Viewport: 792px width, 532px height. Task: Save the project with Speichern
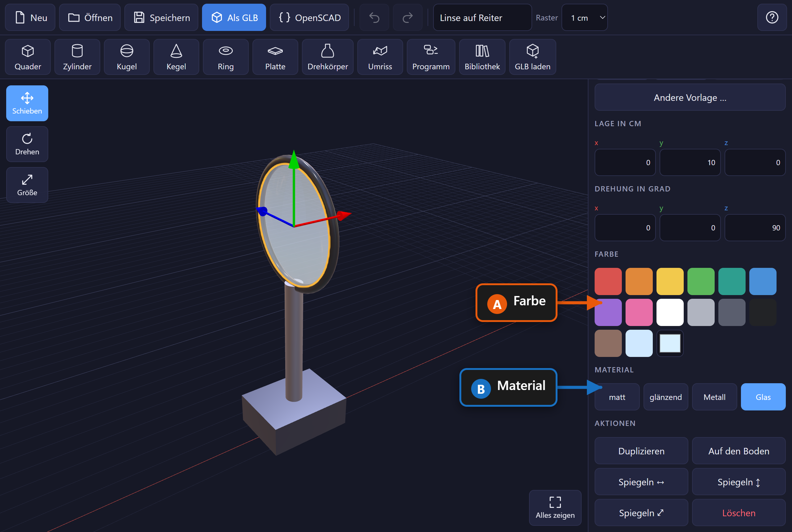coord(161,18)
